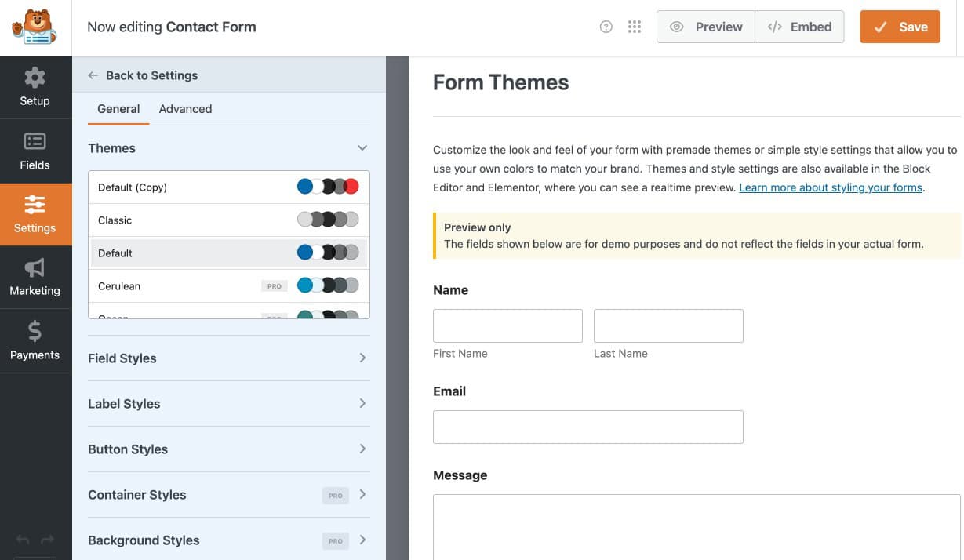This screenshot has width=964, height=560.
Task: Expand the Container Styles section
Action: [228, 495]
